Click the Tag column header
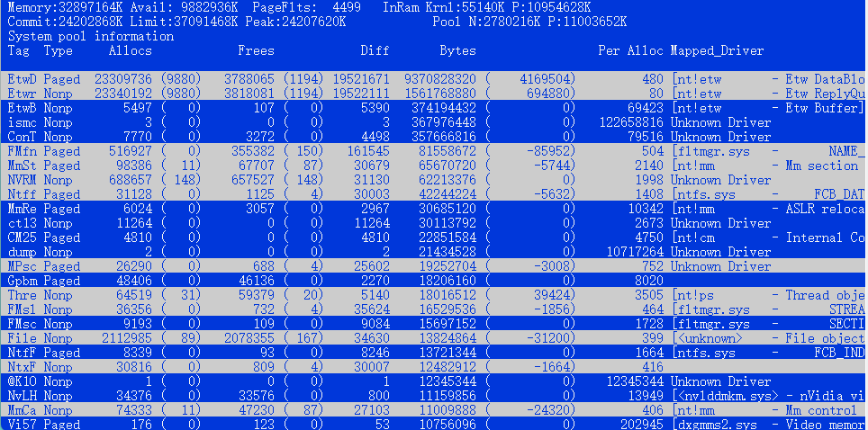The image size is (868, 430). [x=19, y=51]
